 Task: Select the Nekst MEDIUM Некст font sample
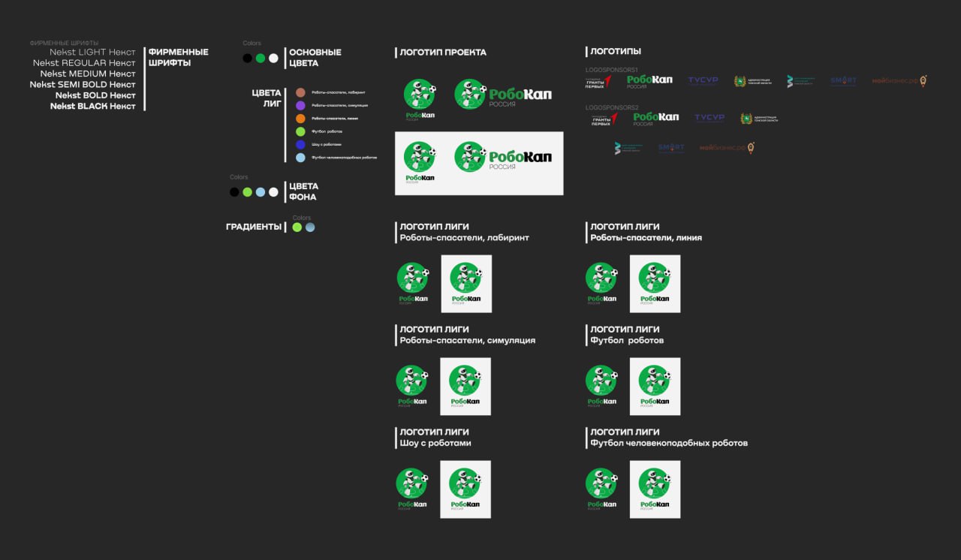coord(89,74)
